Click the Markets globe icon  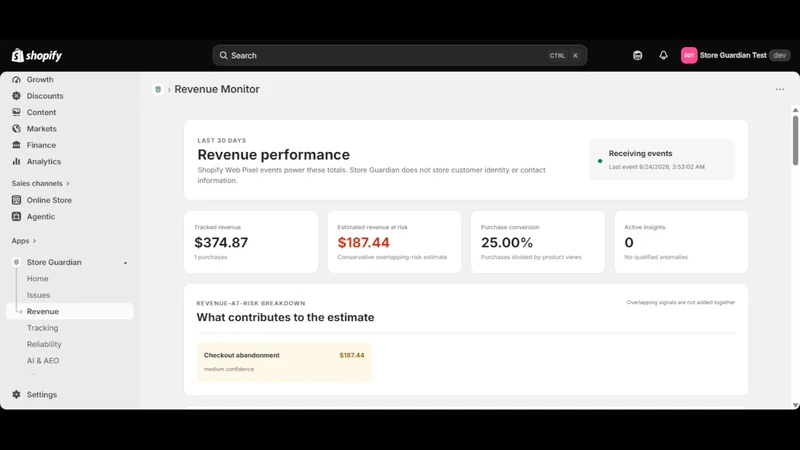coord(16,129)
